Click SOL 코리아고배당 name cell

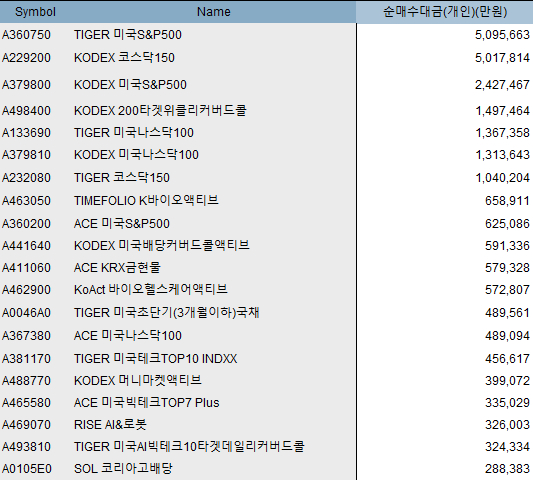pyautogui.click(x=123, y=469)
